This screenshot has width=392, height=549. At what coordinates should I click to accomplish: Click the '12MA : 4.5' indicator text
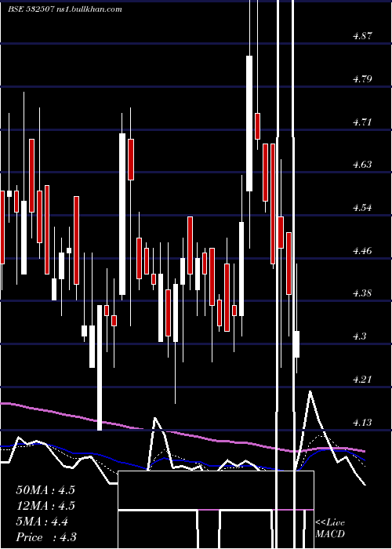click(x=45, y=506)
